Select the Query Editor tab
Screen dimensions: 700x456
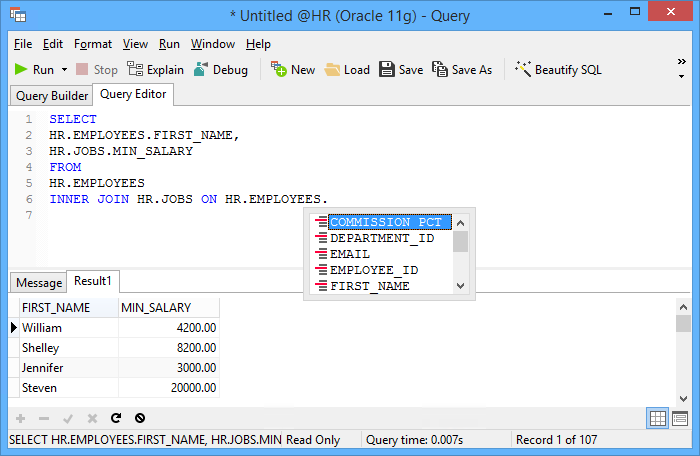[x=133, y=94]
